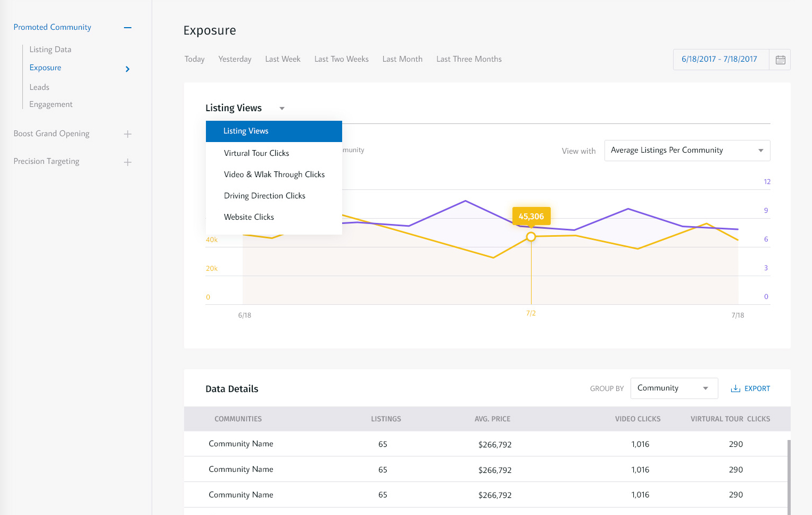Select Website Clicks from list

click(x=249, y=217)
